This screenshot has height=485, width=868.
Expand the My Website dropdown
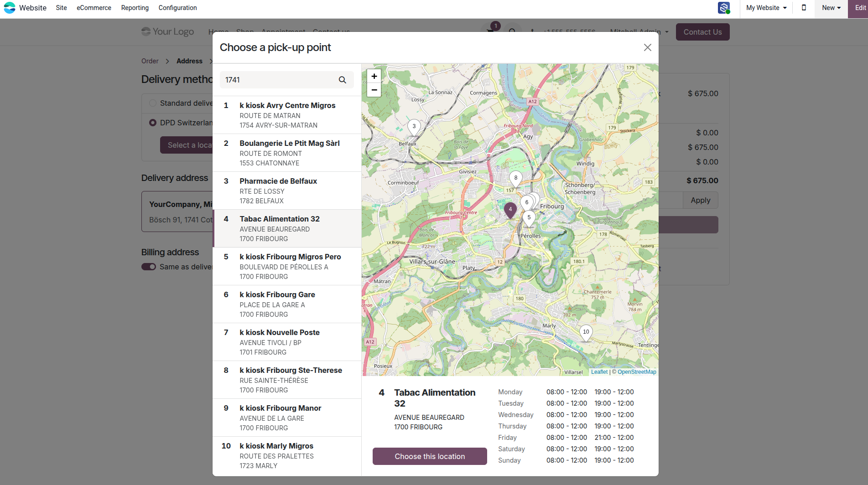tap(766, 8)
